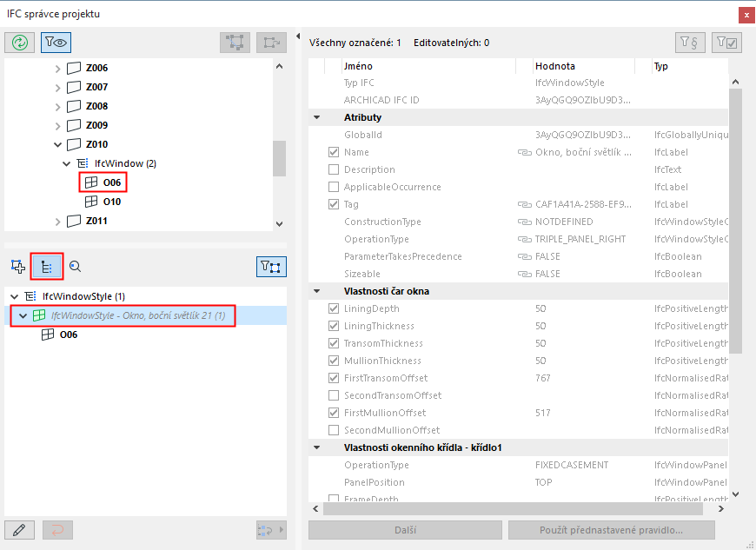Click the select-elements-in-model icon

pos(235,43)
